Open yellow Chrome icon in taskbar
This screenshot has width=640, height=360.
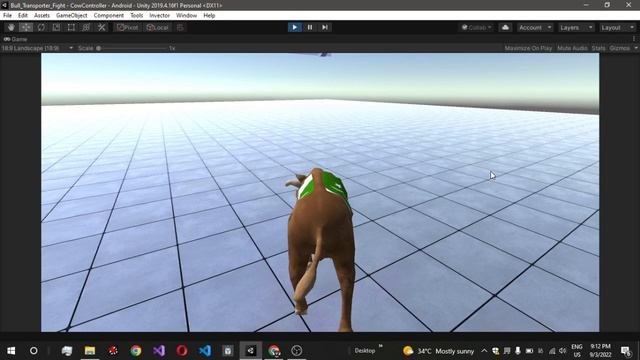coord(136,351)
